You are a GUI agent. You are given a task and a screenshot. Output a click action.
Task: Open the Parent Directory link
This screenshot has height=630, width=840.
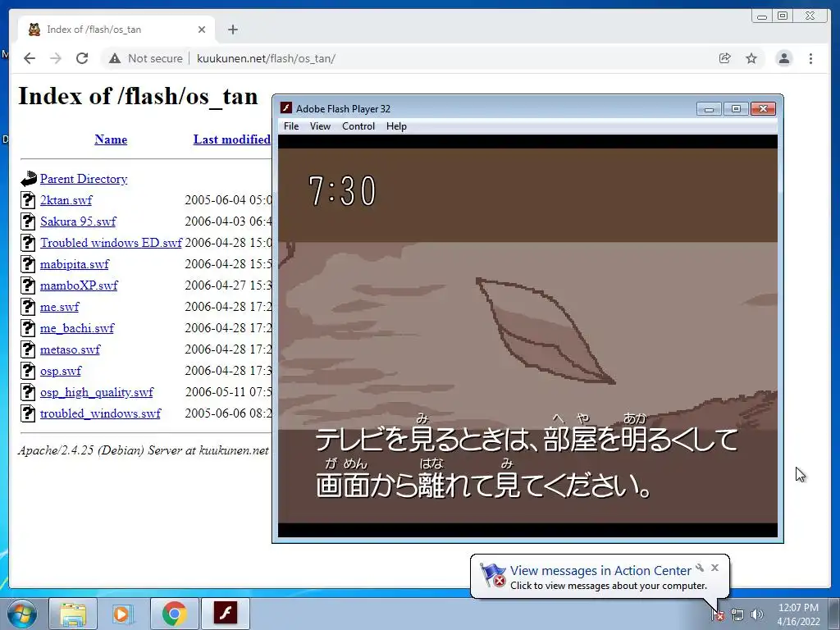click(84, 179)
